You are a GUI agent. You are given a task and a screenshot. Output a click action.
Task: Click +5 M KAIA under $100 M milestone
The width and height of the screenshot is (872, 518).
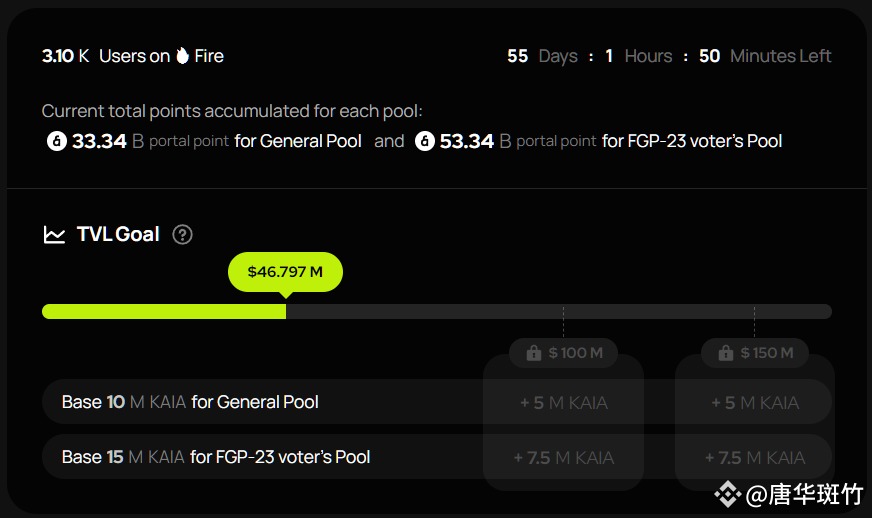pyautogui.click(x=563, y=402)
